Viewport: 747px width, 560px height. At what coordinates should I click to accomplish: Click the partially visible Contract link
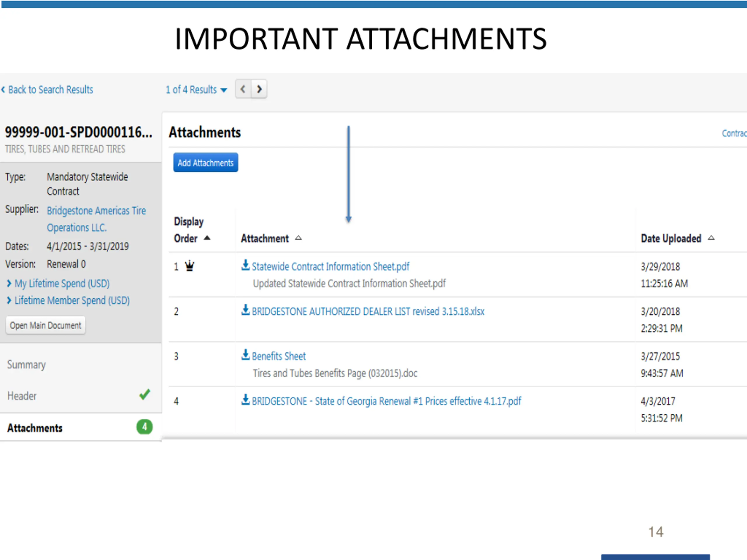734,133
